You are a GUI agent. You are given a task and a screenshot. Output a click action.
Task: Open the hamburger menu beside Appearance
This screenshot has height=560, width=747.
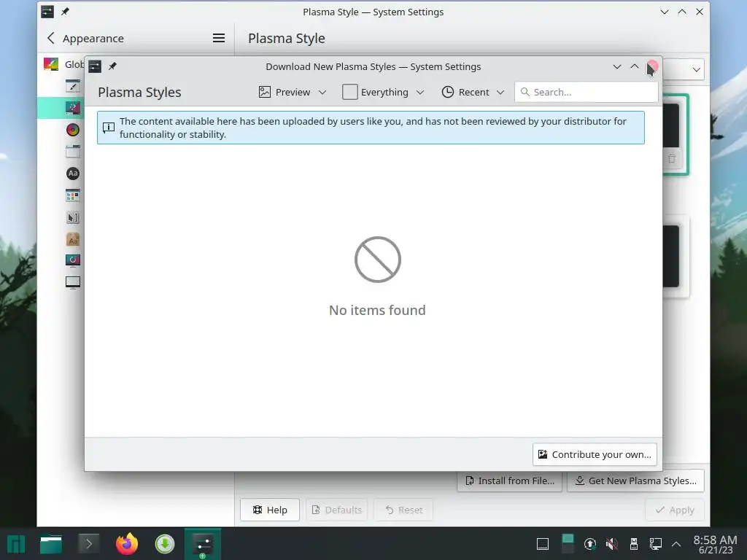point(219,38)
